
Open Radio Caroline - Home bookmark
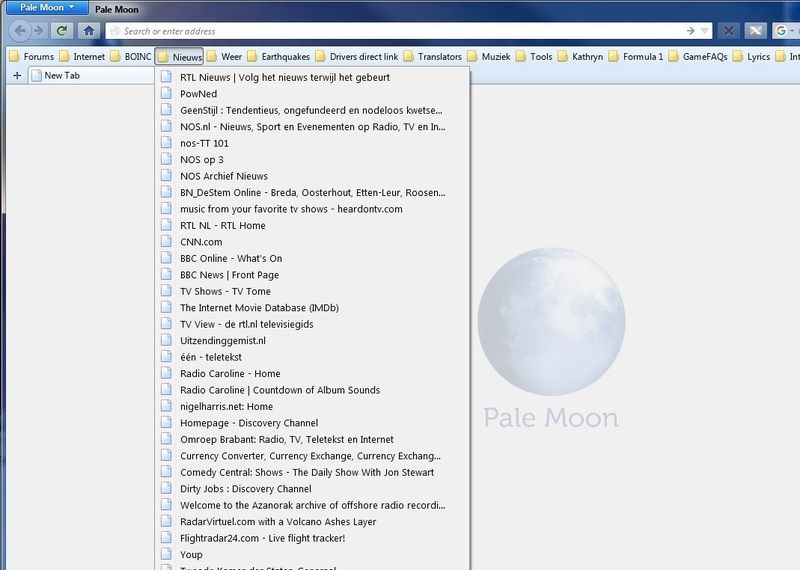(x=312, y=374)
